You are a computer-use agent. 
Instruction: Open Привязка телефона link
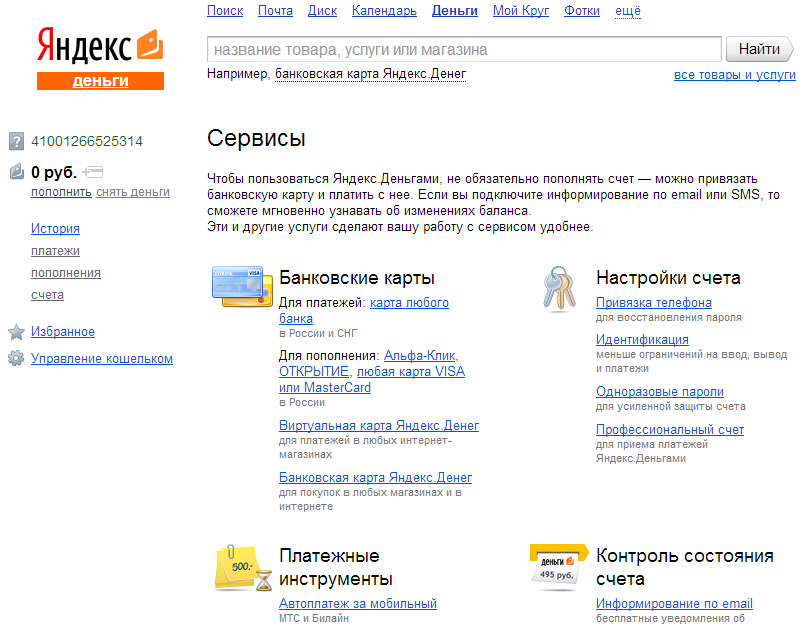(654, 302)
